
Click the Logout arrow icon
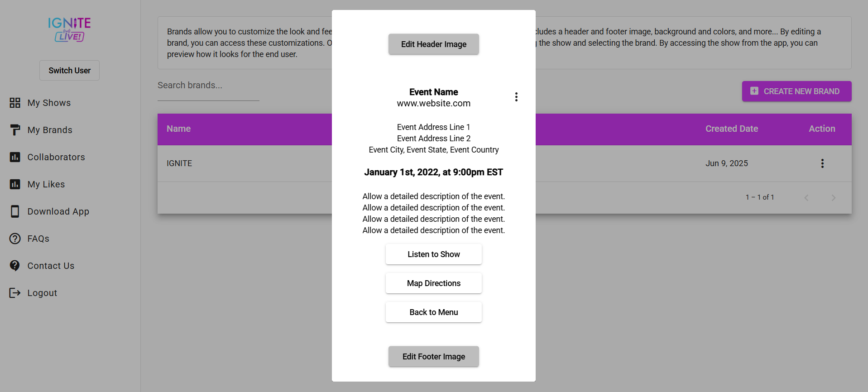(x=15, y=293)
